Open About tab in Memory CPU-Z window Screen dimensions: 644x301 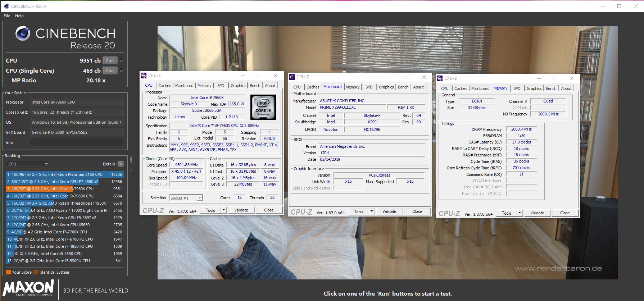(566, 88)
